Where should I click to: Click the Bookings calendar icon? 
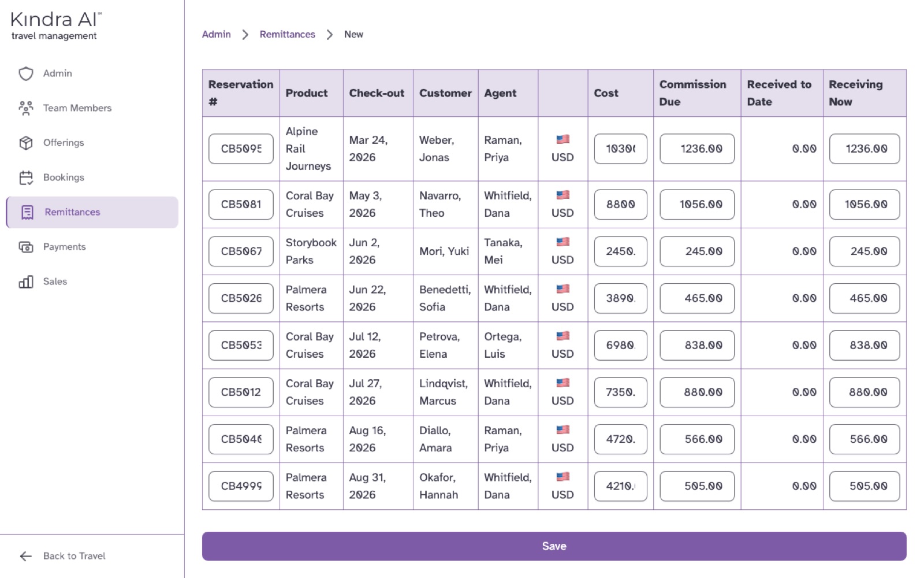[26, 177]
